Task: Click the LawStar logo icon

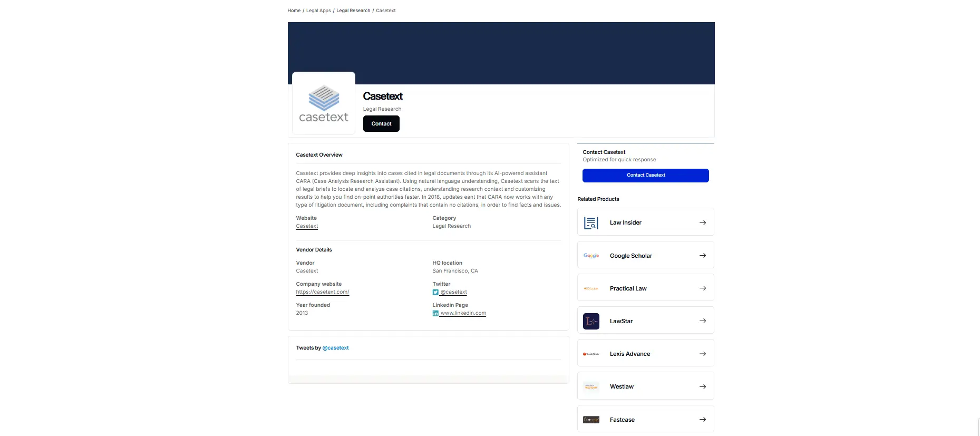Action: (591, 321)
